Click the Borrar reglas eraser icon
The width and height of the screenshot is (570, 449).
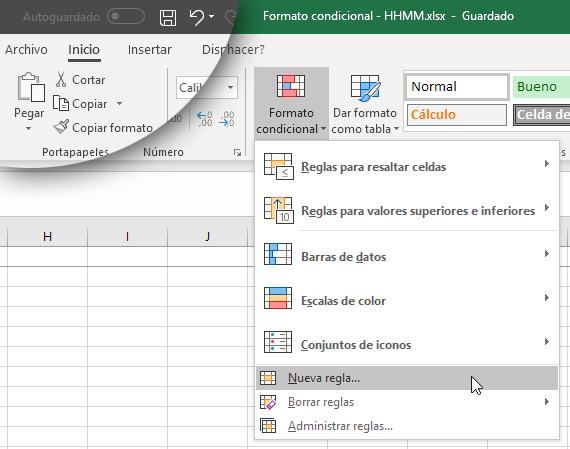click(x=268, y=402)
